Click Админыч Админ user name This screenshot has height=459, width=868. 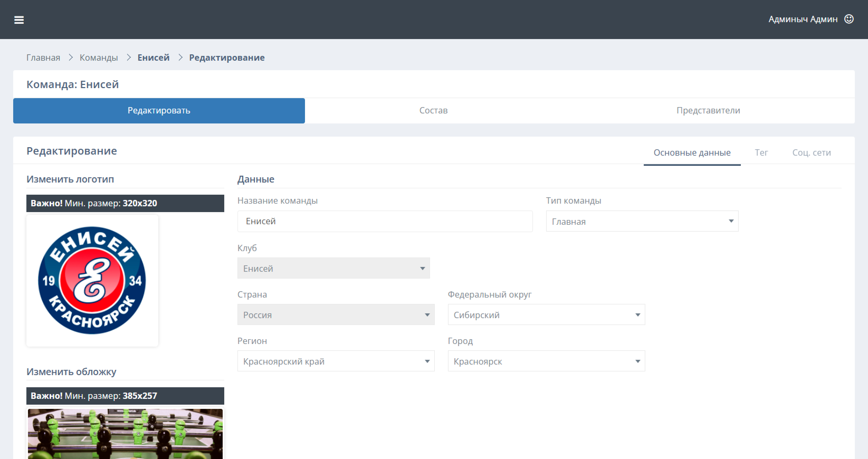click(x=803, y=19)
